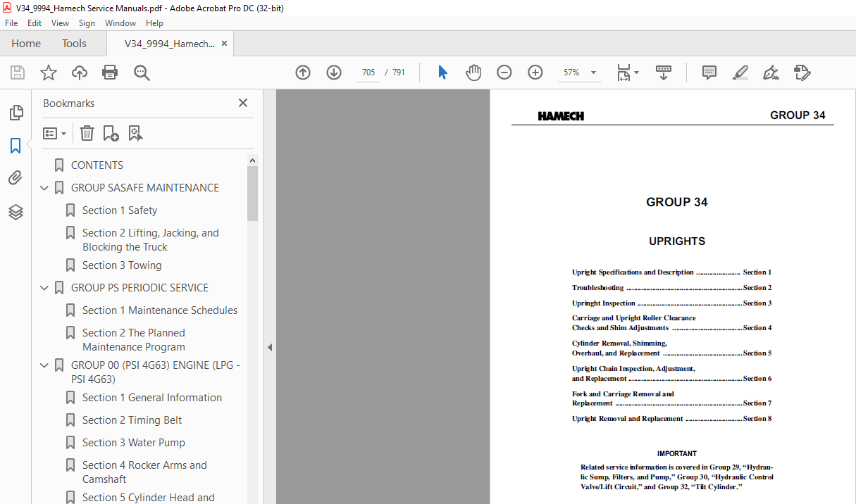Click the upload to cloud icon
The height and width of the screenshot is (504, 856).
tap(80, 73)
